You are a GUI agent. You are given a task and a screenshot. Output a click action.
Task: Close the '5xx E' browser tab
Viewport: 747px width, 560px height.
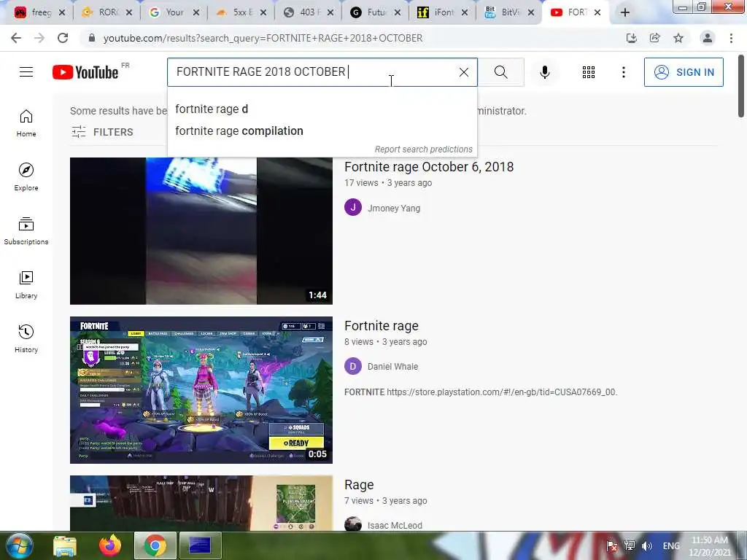pyautogui.click(x=263, y=13)
